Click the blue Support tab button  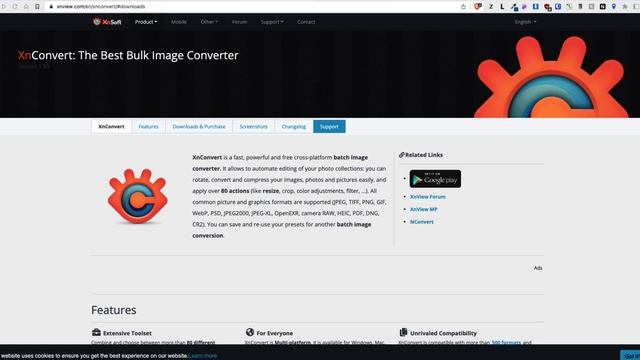click(x=329, y=127)
